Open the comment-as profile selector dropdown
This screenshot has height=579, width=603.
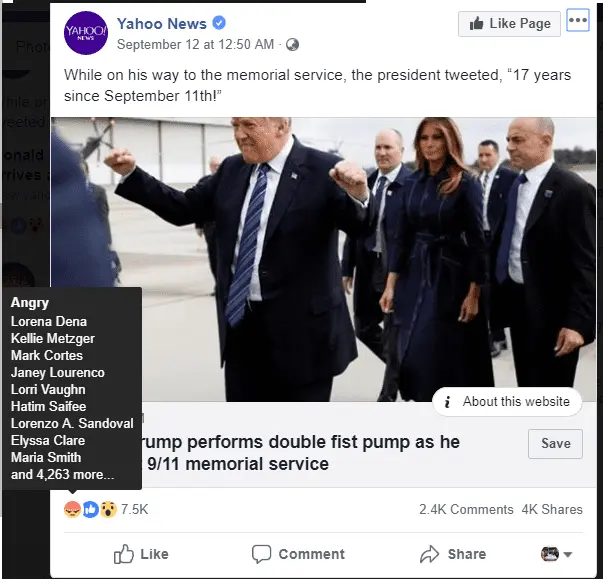click(557, 554)
